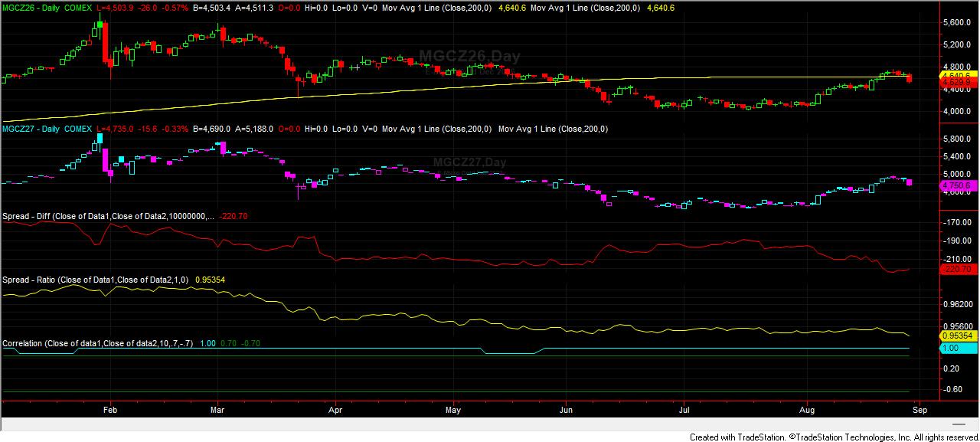Click the 4,000.0 price axis label

pyautogui.click(x=958, y=112)
